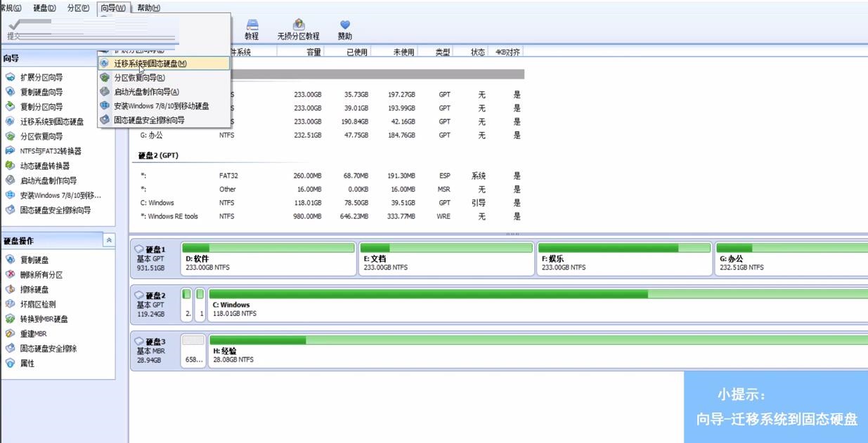Select 迁移系统到固态硬盘(M) in the dropdown menu

click(164, 63)
